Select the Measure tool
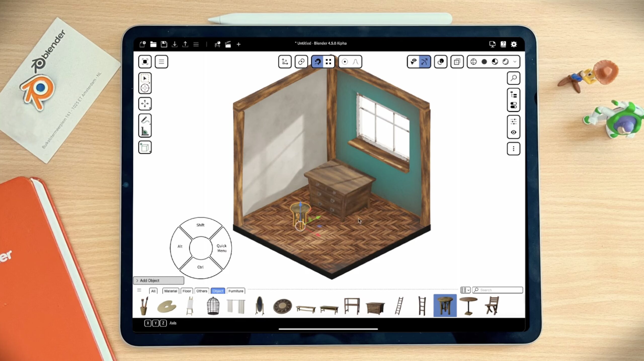This screenshot has height=361, width=644. click(x=145, y=131)
